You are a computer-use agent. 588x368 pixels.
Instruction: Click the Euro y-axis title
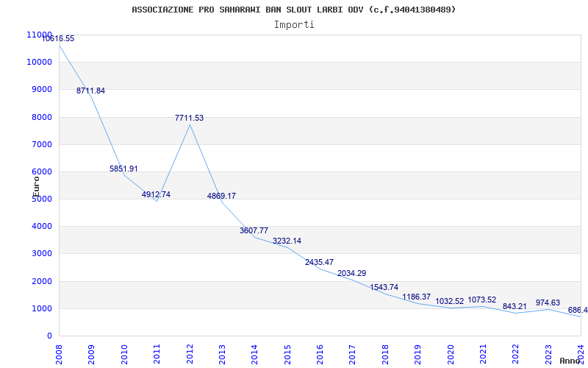[36, 186]
